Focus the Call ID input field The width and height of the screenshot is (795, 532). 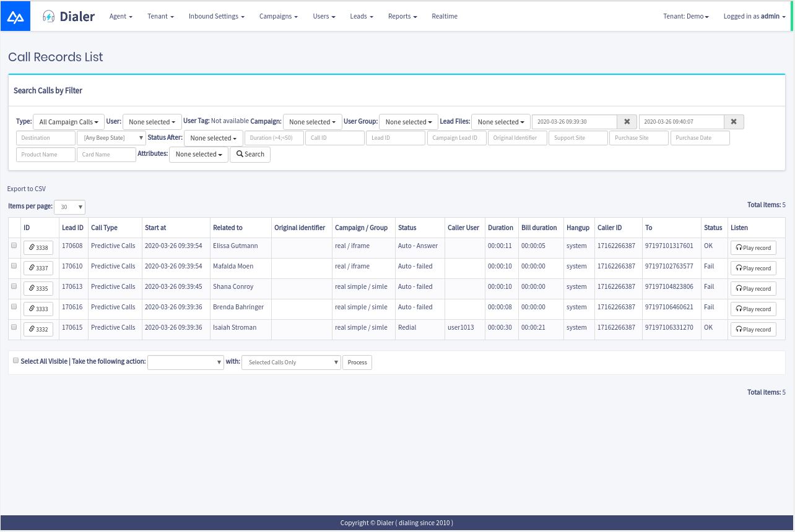pyautogui.click(x=335, y=138)
